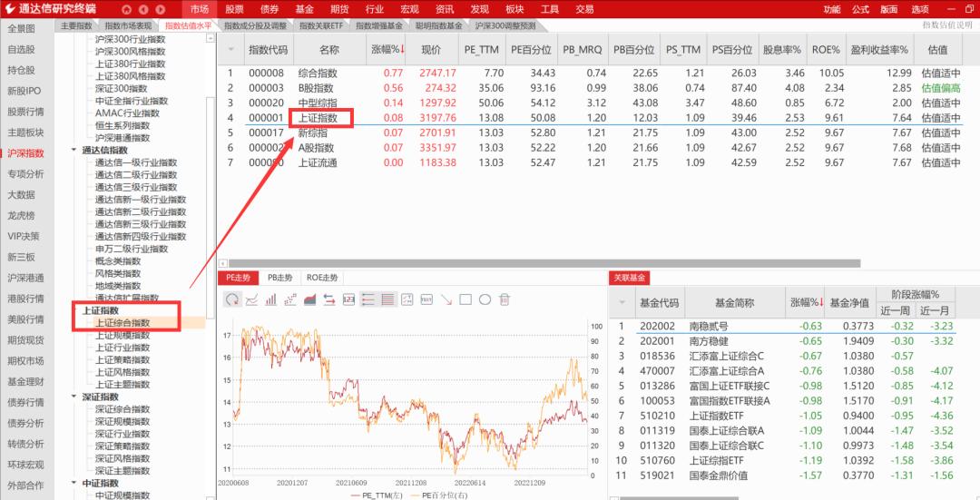
Task: Select the PE走势 chart tab
Action: 238,278
